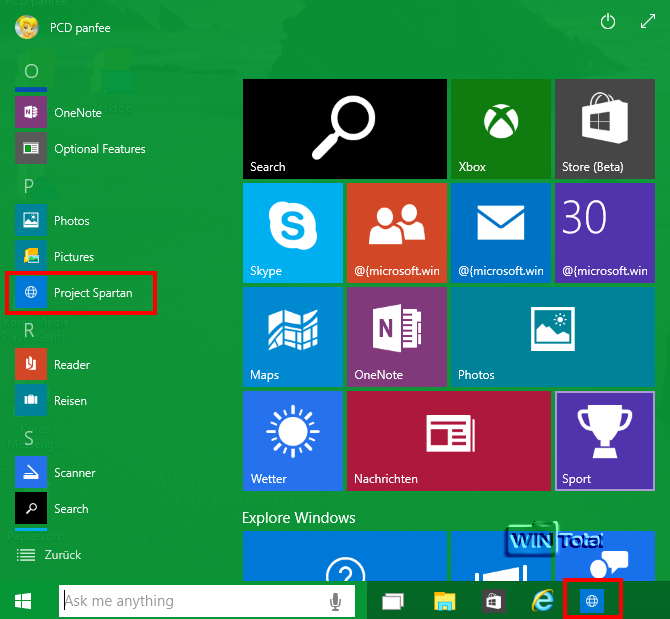Expand Start menu to full screen
Viewport: 670px width, 619px height.
pyautogui.click(x=646, y=22)
